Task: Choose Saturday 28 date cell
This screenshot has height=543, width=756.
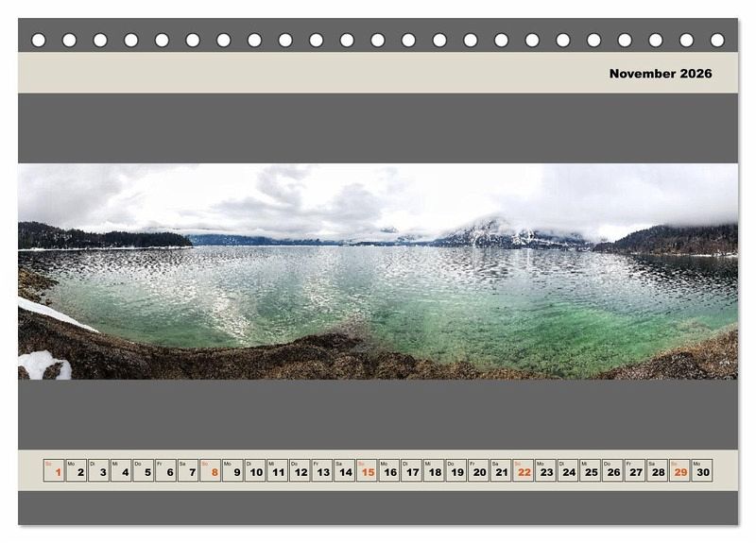Action: 657,470
